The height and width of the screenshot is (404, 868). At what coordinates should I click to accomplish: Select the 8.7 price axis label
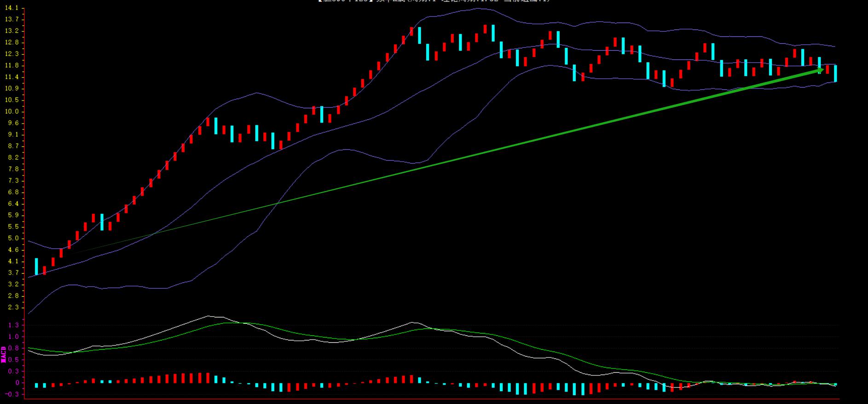pyautogui.click(x=13, y=146)
